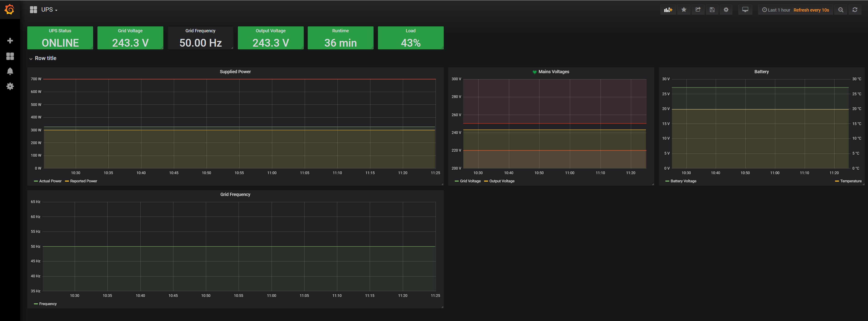
Task: Collapse the Row title section
Action: (31, 58)
